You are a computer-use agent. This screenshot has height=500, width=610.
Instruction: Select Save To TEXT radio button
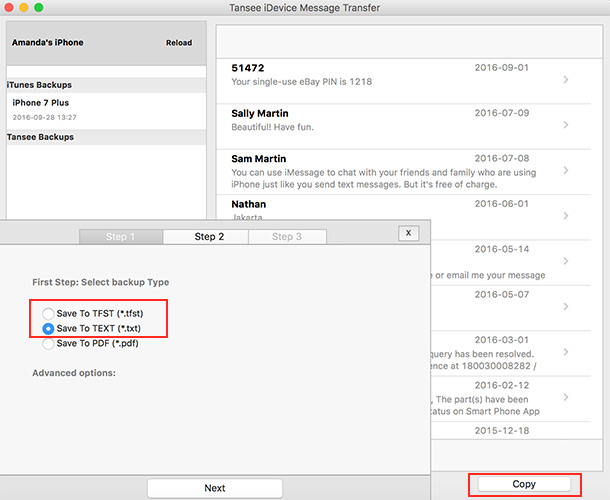(x=49, y=328)
